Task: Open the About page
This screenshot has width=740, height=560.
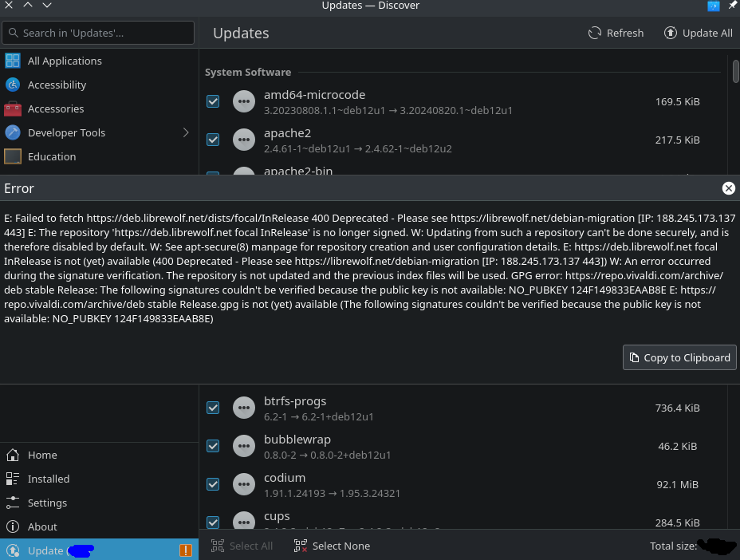Action: pos(99,527)
